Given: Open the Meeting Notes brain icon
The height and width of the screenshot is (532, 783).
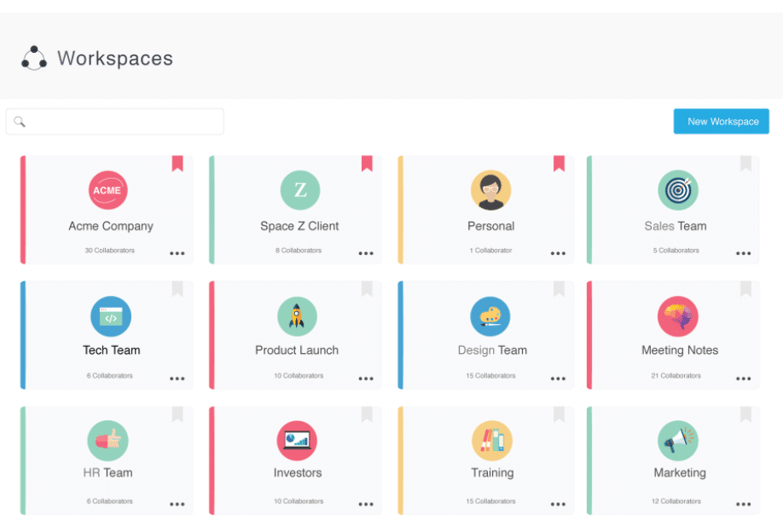Looking at the screenshot, I should point(677,316).
